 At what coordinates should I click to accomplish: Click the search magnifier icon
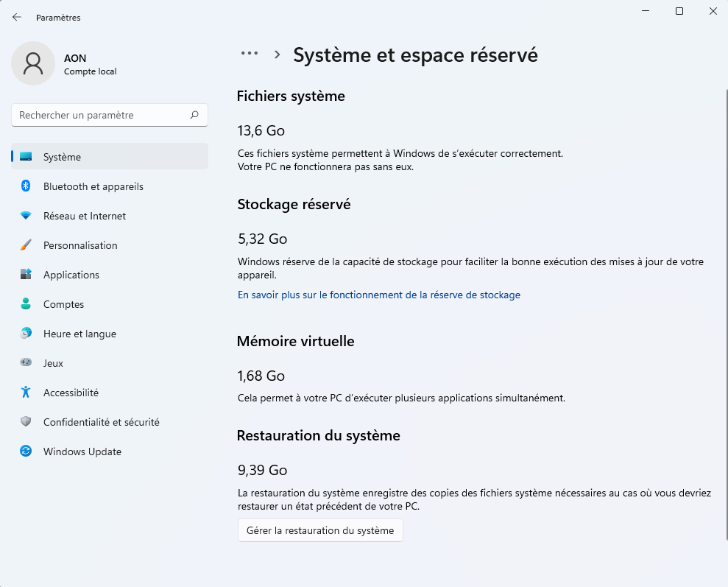point(194,115)
